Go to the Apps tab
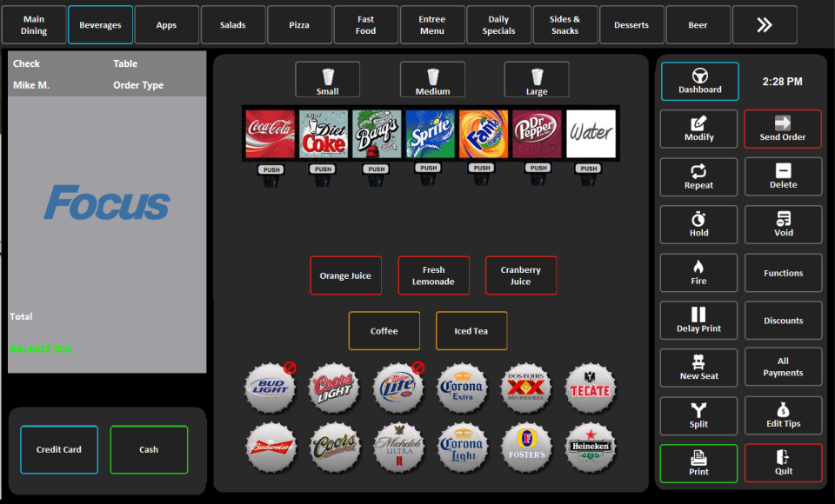The width and height of the screenshot is (835, 504). coord(167,25)
